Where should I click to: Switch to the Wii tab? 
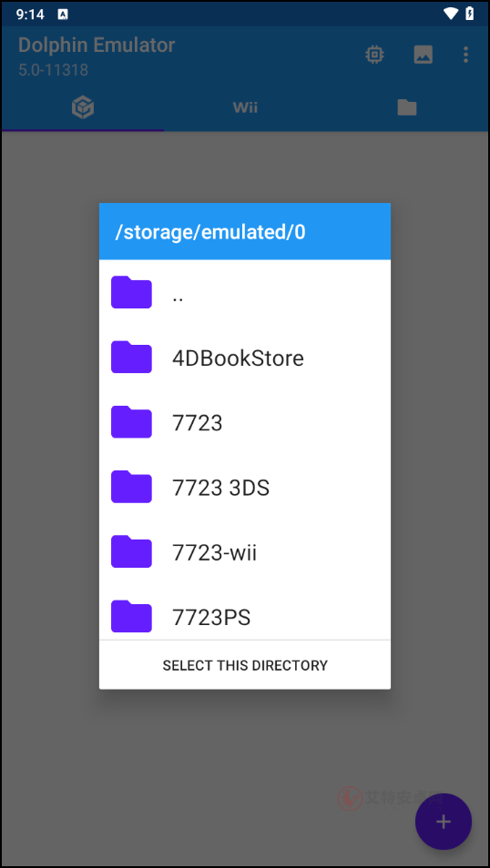(x=245, y=106)
